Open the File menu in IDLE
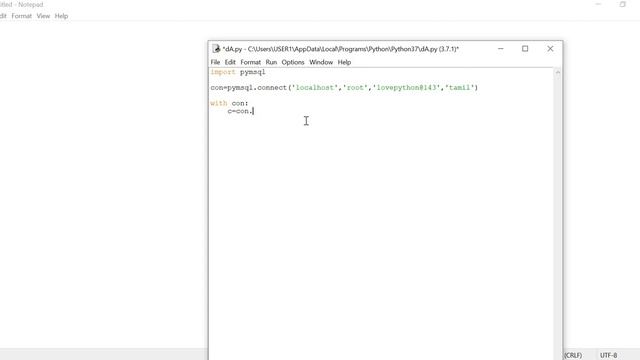640x360 pixels. coord(215,62)
